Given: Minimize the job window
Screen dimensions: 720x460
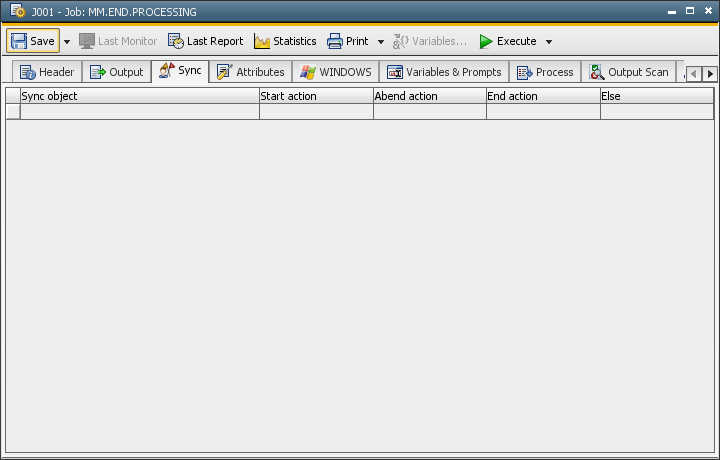Looking at the screenshot, I should pos(672,11).
